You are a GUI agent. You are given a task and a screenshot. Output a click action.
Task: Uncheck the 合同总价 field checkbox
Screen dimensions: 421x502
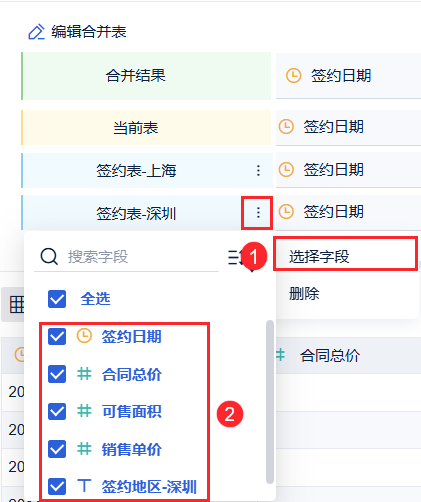click(x=57, y=374)
